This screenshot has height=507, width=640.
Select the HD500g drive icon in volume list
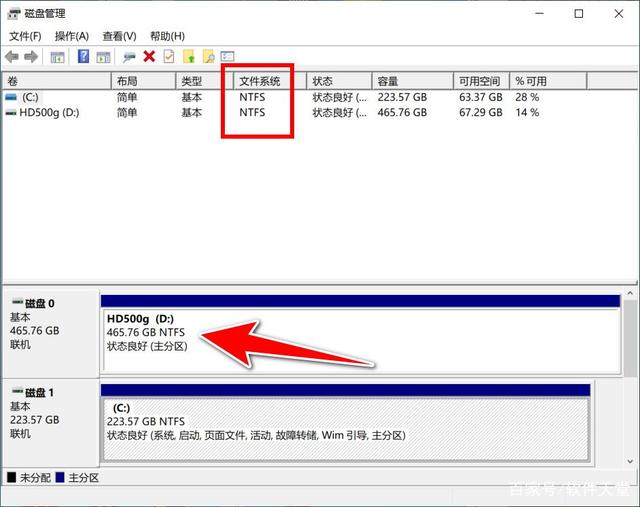[x=11, y=113]
